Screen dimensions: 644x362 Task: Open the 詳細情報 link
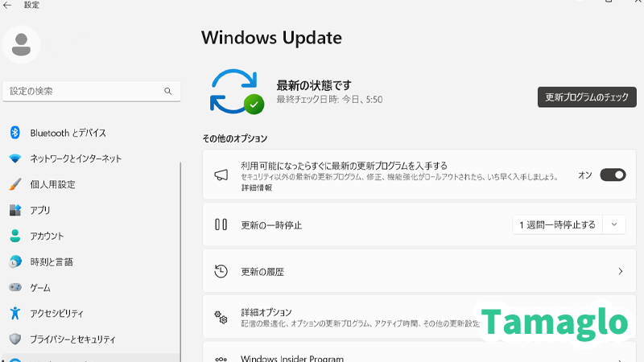(256, 187)
